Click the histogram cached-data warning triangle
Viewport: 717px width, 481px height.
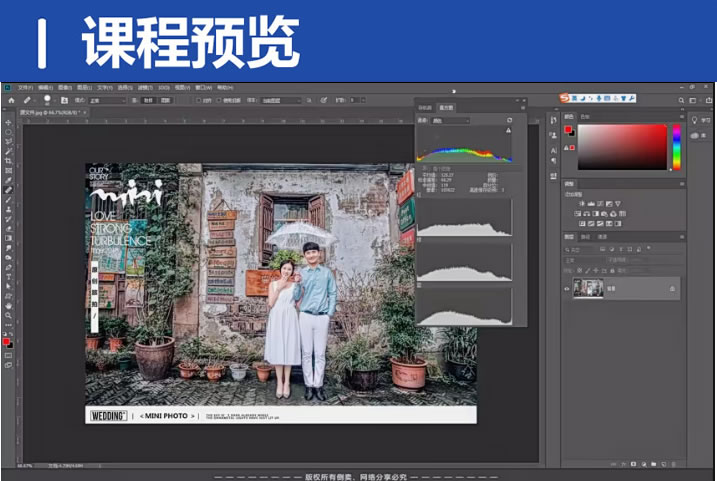coord(508,130)
